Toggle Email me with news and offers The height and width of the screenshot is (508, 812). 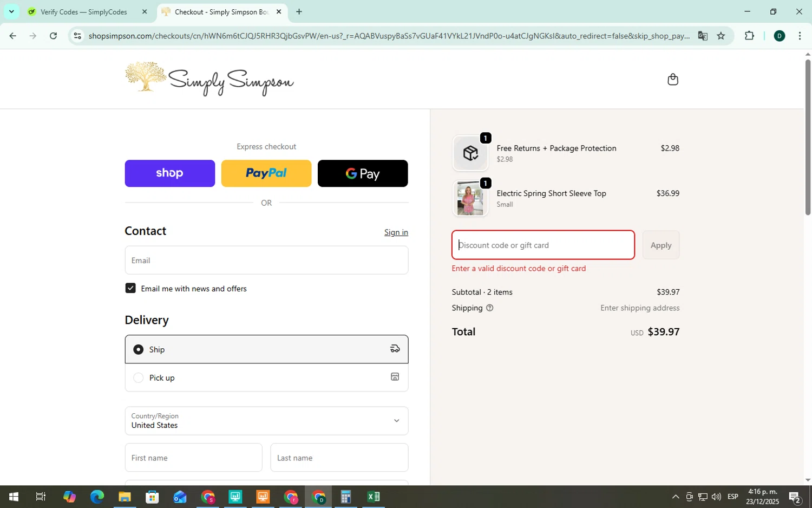tap(130, 288)
